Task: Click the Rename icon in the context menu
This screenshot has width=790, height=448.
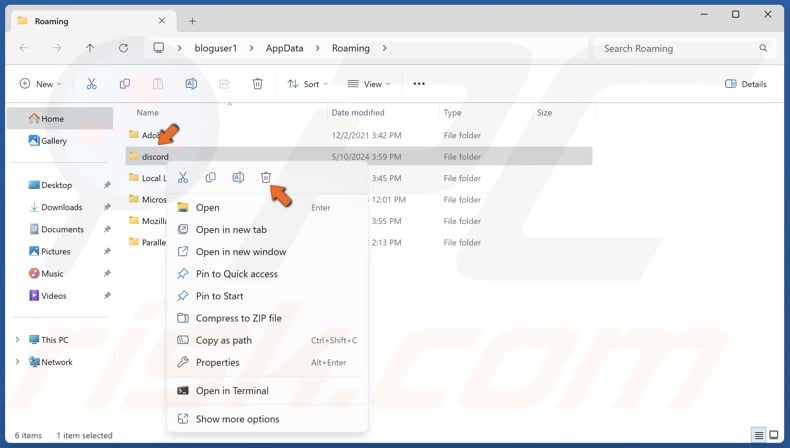Action: [238, 177]
